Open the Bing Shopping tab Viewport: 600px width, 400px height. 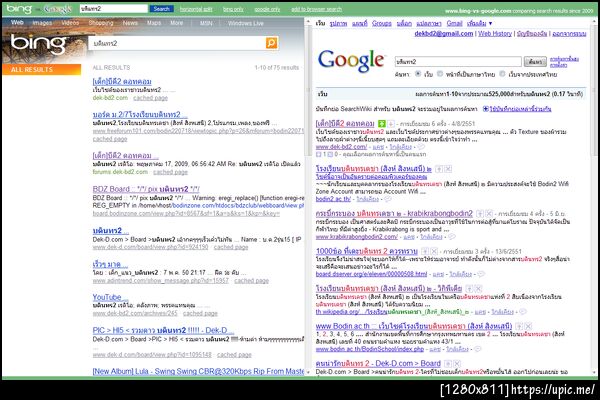click(x=101, y=23)
